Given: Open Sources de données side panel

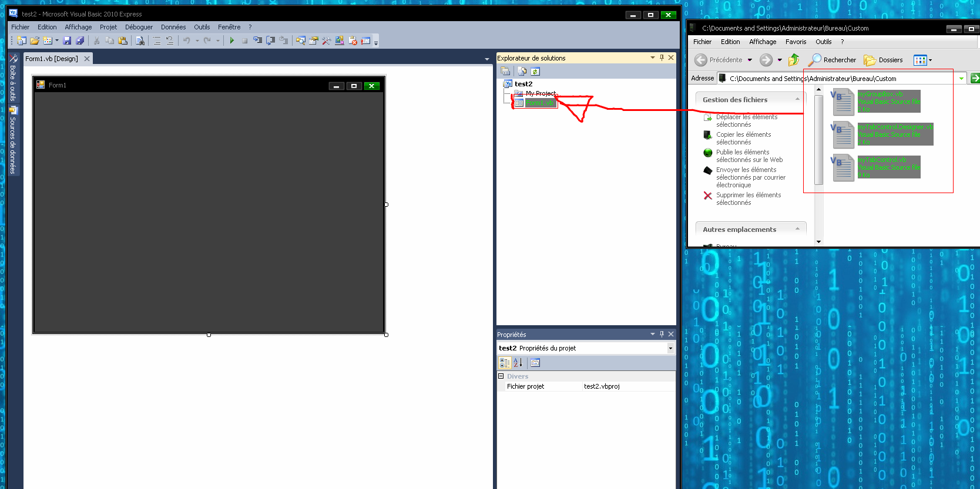Looking at the screenshot, I should pyautogui.click(x=13, y=140).
